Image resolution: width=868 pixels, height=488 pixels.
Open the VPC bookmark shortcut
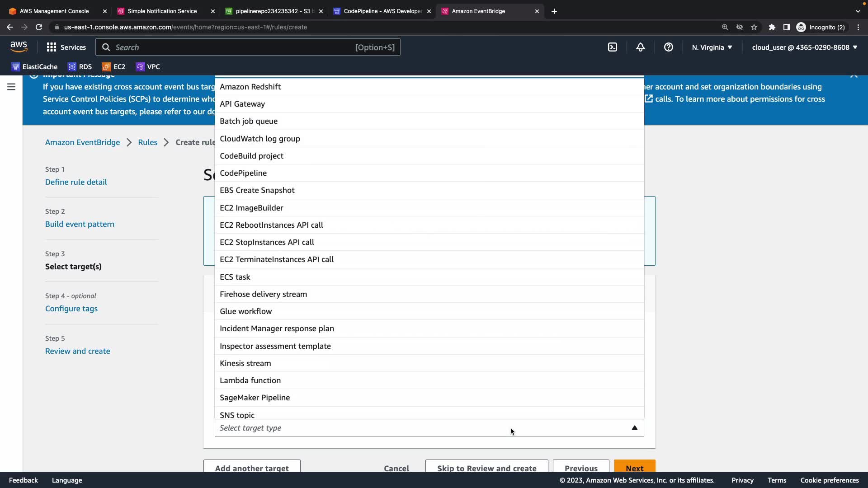tap(148, 67)
